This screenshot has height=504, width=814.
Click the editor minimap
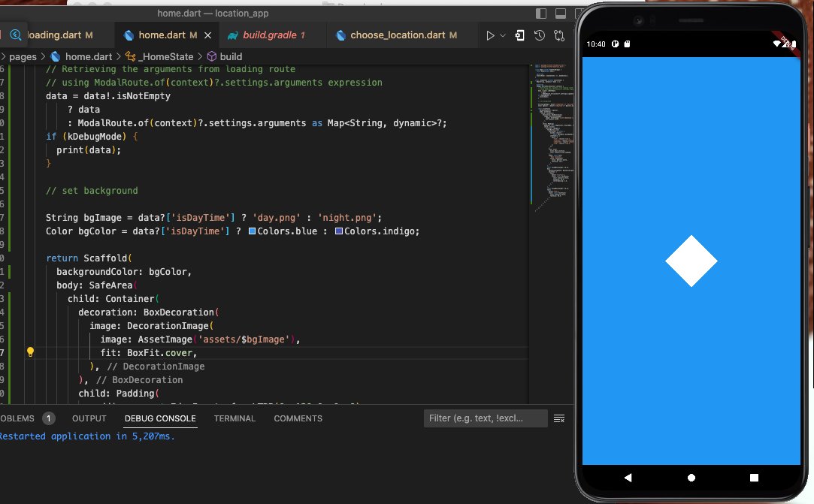click(553, 137)
